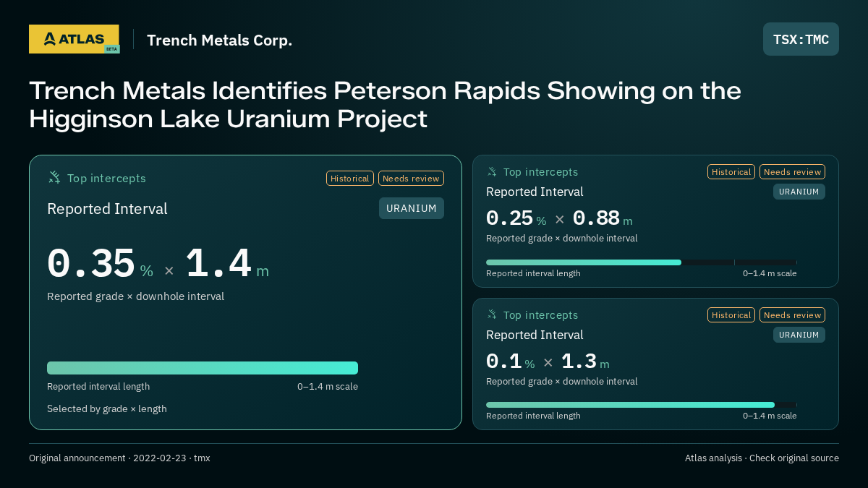Click 'Atlas analysis · Check original source' footer
This screenshot has height=488, width=868.
pyautogui.click(x=762, y=458)
